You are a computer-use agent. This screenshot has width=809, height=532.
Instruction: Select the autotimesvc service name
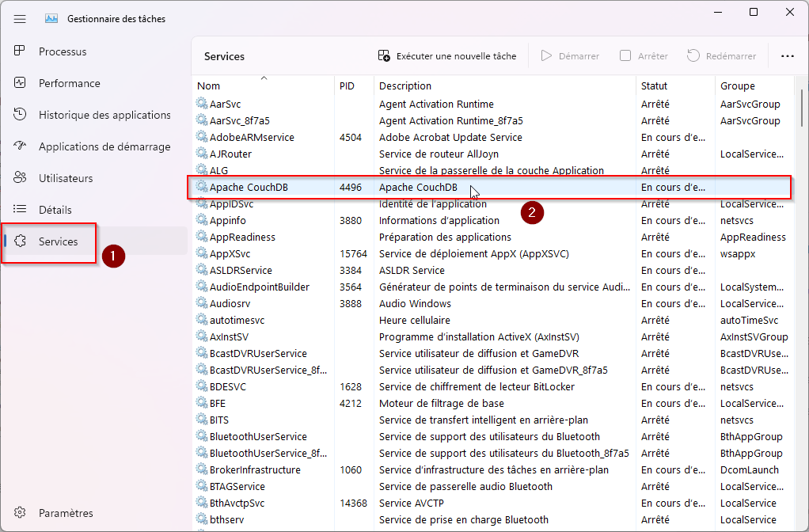coord(237,320)
